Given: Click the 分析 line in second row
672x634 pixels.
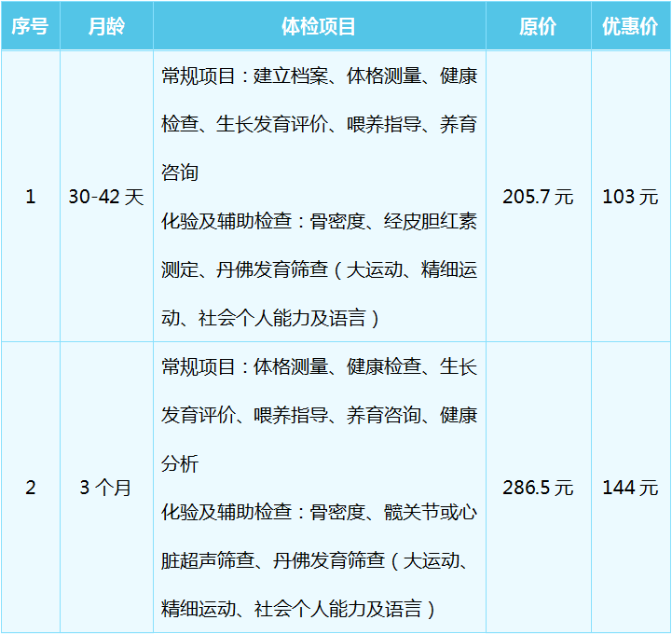Looking at the screenshot, I should (179, 464).
